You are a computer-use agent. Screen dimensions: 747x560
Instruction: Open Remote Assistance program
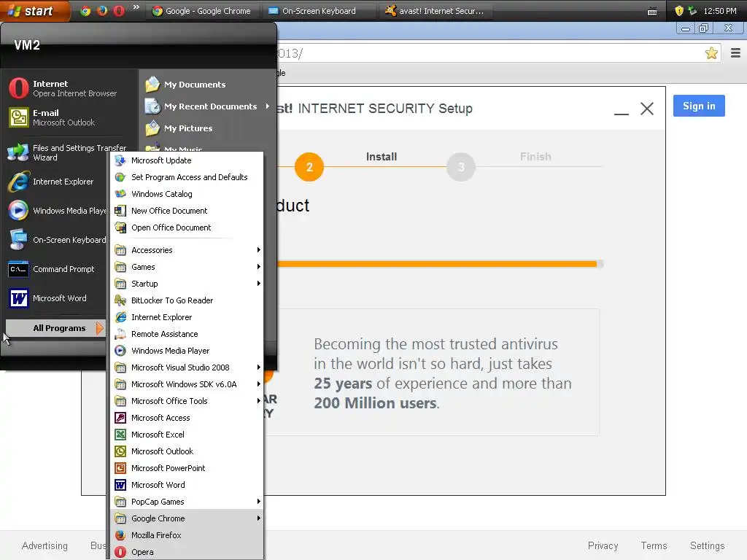[187, 334]
